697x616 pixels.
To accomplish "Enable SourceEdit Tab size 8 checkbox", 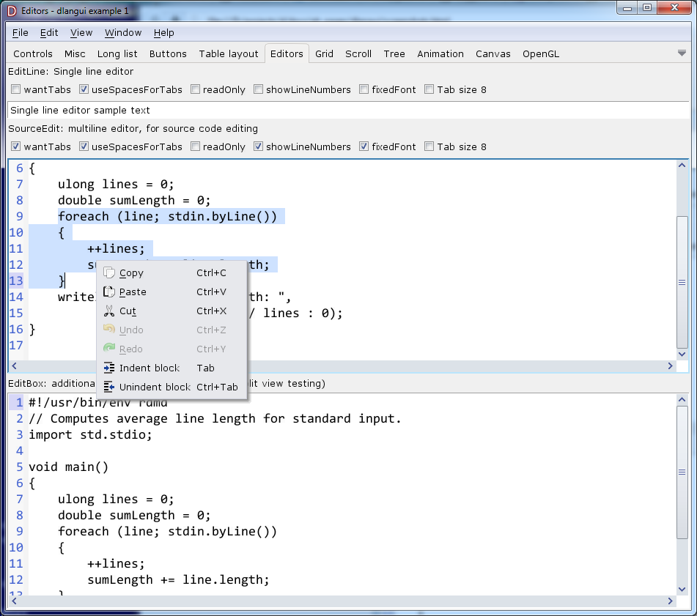I will (x=429, y=147).
